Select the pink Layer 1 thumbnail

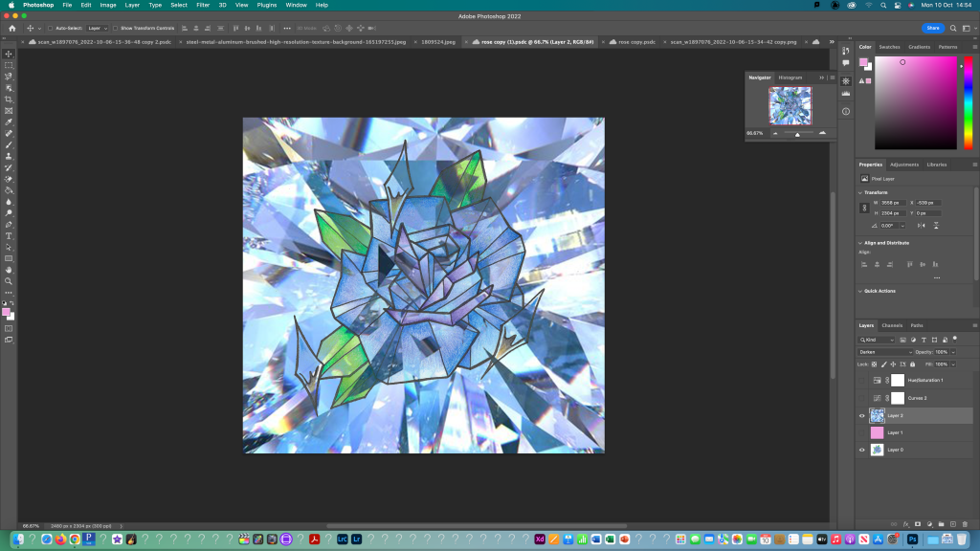877,432
